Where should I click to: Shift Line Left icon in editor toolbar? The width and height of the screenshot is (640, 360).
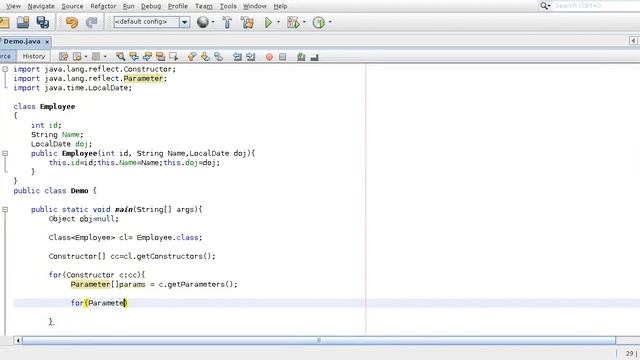[x=237, y=57]
